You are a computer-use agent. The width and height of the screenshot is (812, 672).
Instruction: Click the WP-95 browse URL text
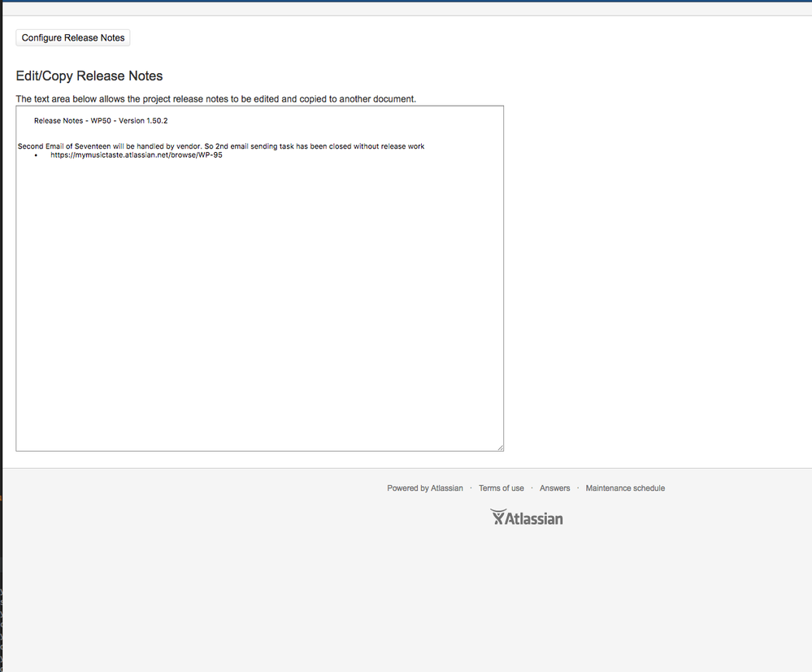(x=137, y=155)
